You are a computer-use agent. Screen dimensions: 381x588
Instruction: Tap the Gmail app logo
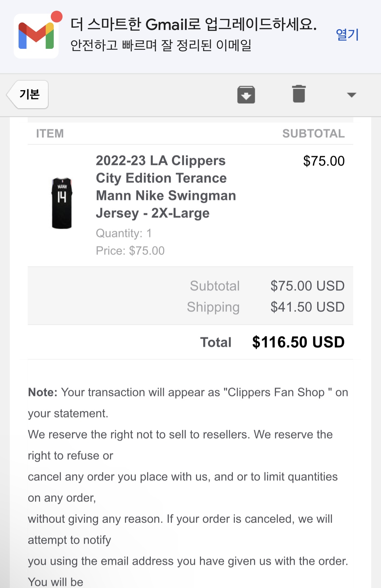[x=36, y=36]
